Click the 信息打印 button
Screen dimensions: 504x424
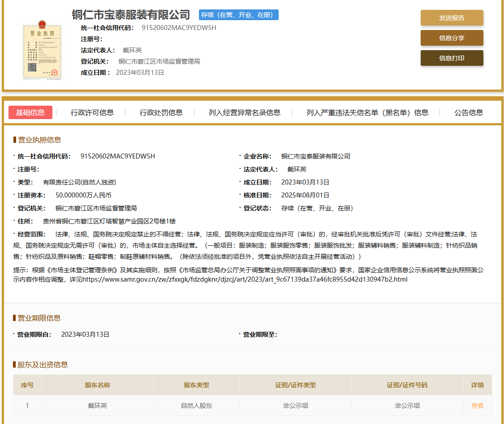tap(452, 58)
